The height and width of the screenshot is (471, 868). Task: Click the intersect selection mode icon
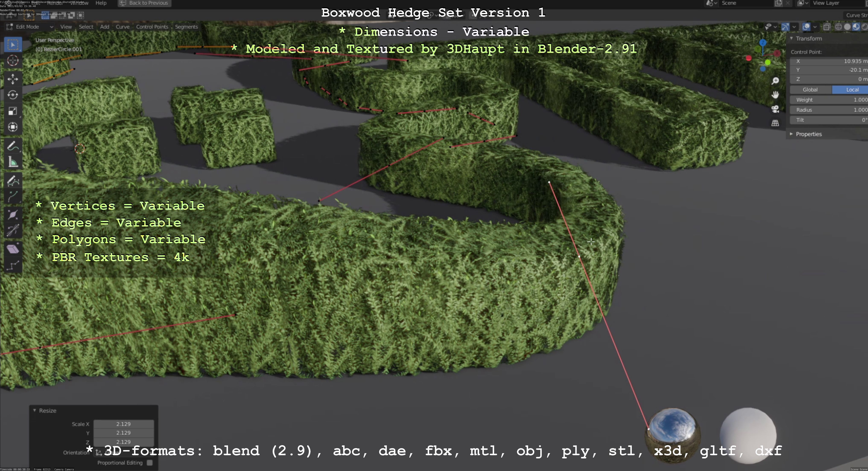click(x=80, y=15)
